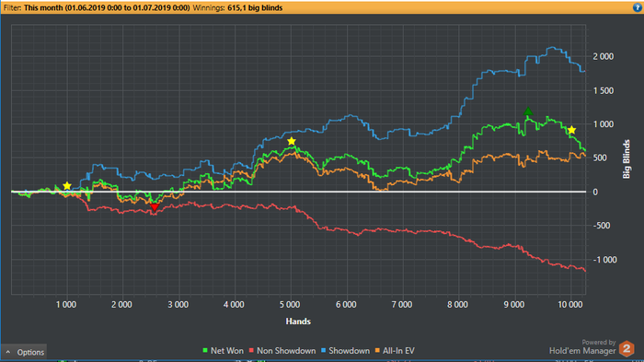Viewport: 644px width, 362px height.
Task: Click the '-500' y-axis label
Action: click(602, 226)
